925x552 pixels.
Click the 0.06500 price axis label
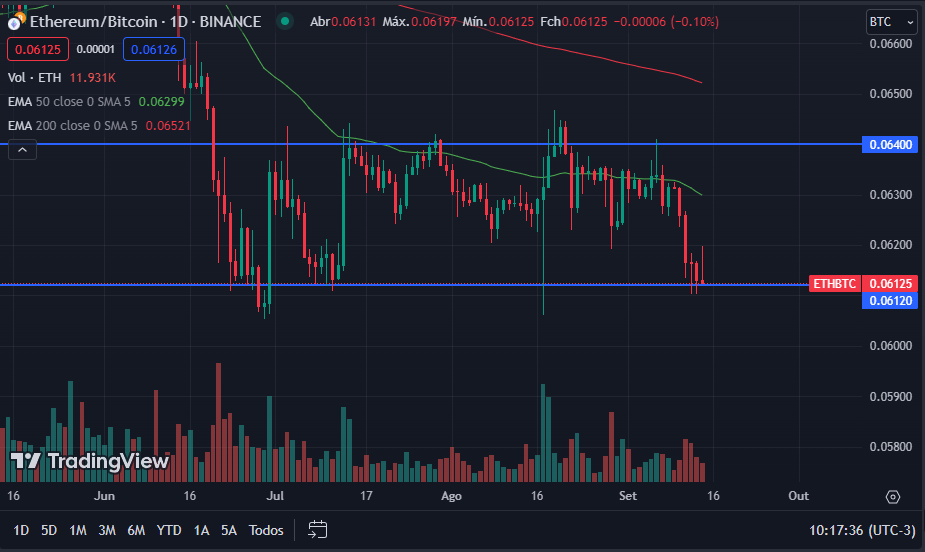click(x=891, y=94)
